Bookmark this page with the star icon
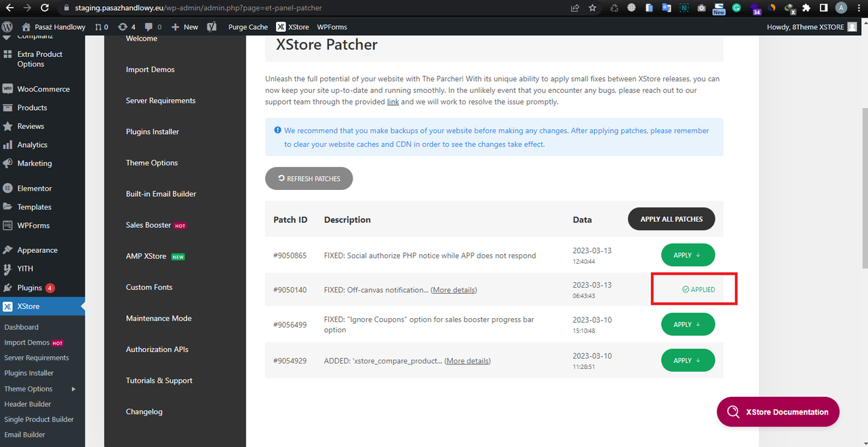The width and height of the screenshot is (868, 447). click(593, 8)
